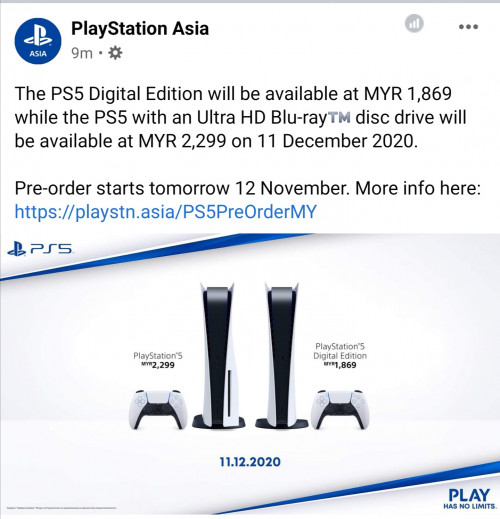Click the post text about PS5 pricing
The height and width of the screenshot is (519, 500).
tap(240, 117)
